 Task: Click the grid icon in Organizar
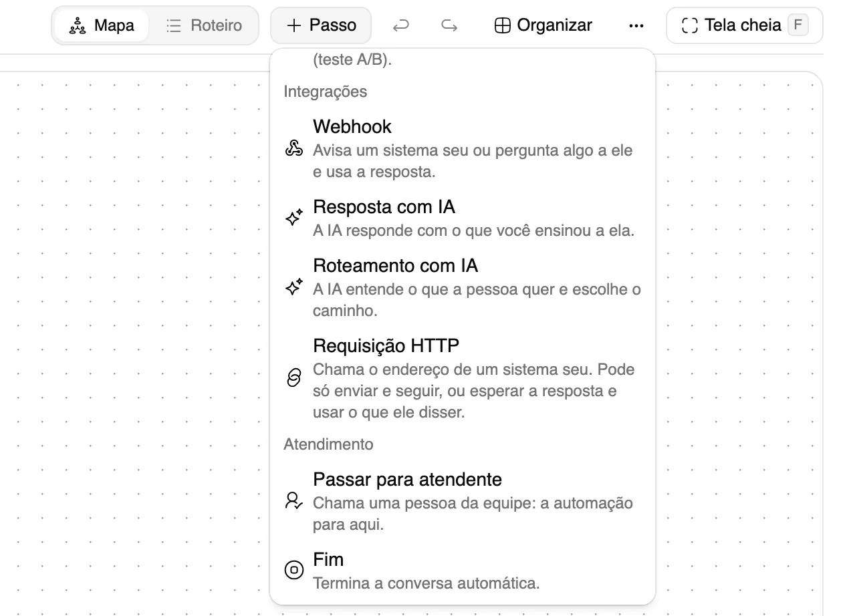[x=502, y=26]
